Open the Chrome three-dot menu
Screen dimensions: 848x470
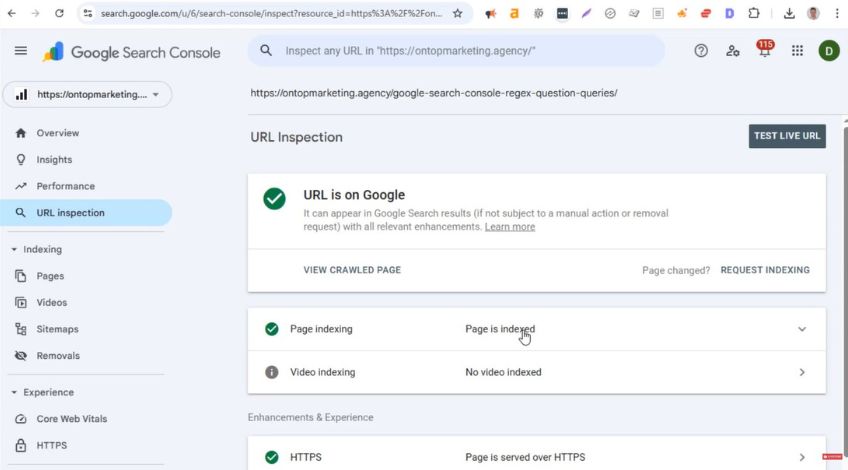point(837,13)
